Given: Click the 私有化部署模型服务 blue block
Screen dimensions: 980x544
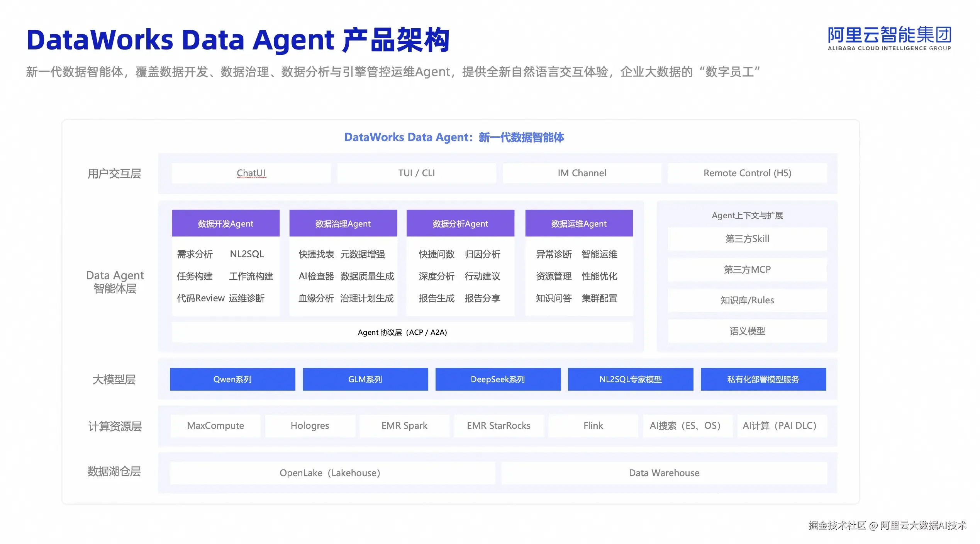Looking at the screenshot, I should click(x=763, y=379).
